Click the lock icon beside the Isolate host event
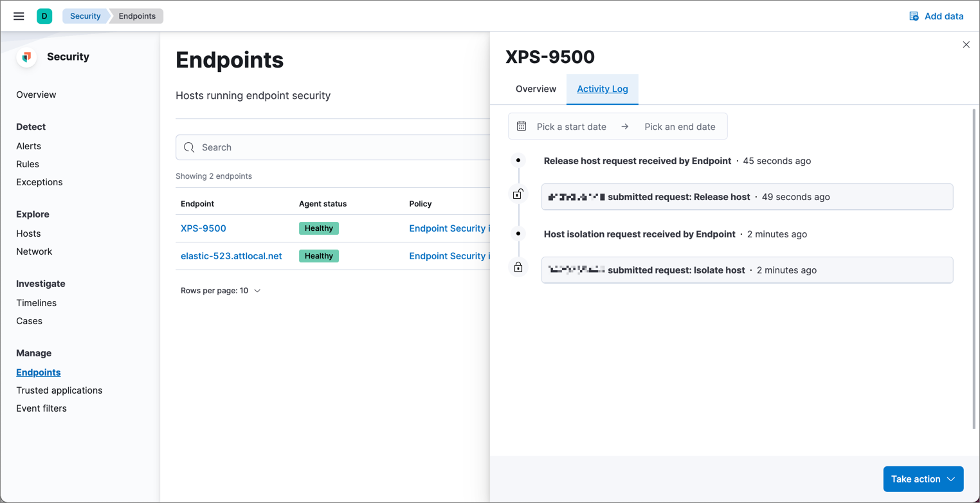Viewport: 980px width, 503px height. (x=518, y=266)
